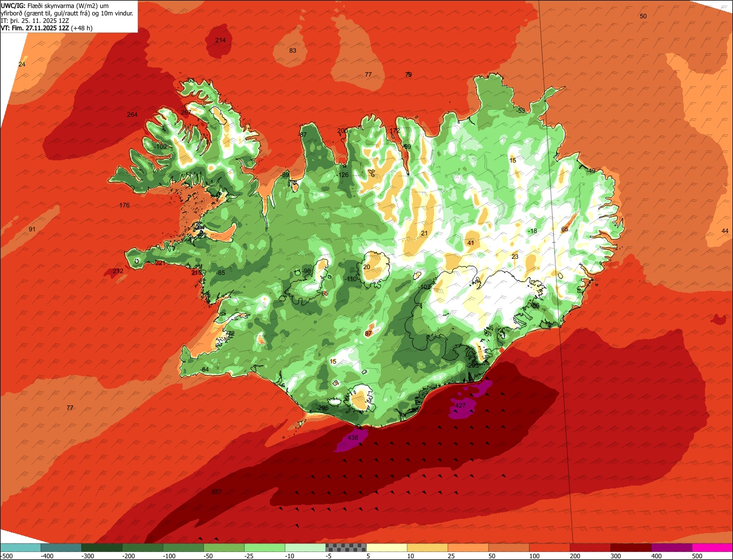Click the yellow-orange swatch between 10 and 25
The image size is (733, 560).
pos(427,547)
